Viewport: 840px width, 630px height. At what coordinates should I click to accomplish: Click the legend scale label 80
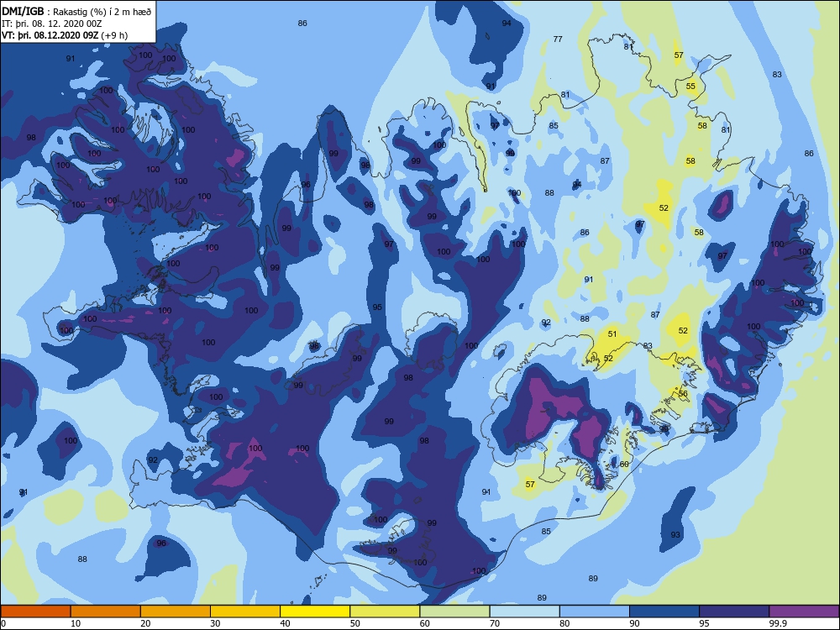(x=564, y=623)
